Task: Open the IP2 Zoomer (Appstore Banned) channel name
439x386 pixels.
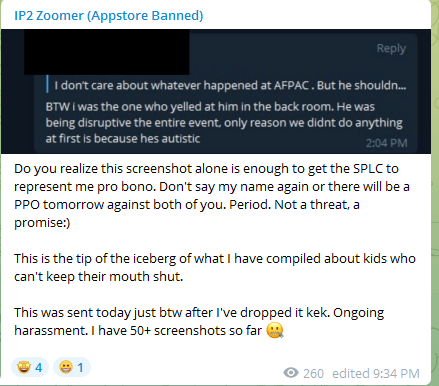Action: coord(109,16)
